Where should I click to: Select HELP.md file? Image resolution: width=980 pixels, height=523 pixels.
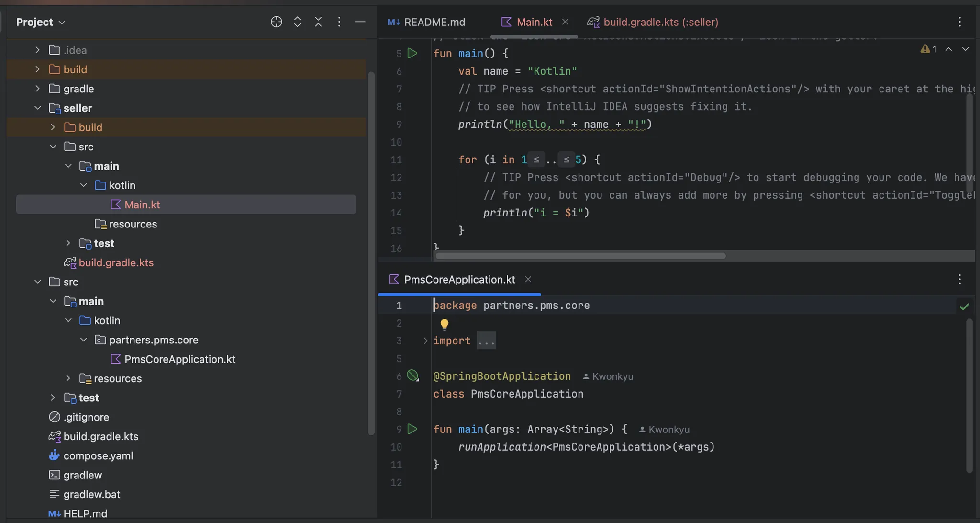click(x=85, y=513)
